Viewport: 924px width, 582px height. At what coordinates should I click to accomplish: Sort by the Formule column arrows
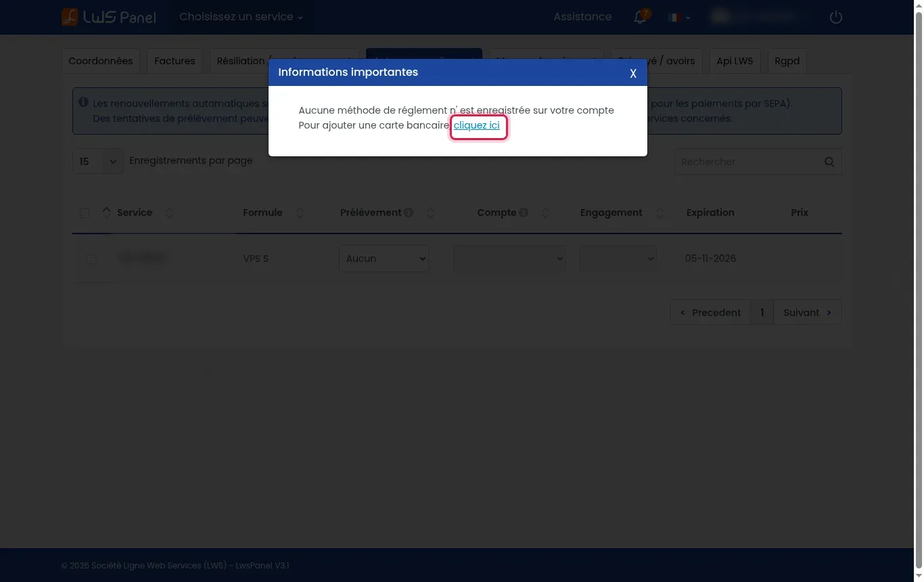(300, 212)
